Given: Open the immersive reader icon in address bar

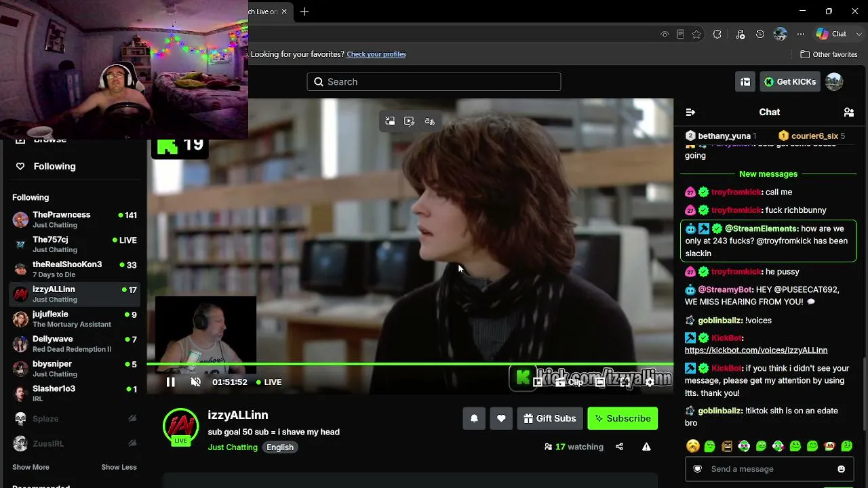Looking at the screenshot, I should click(x=680, y=34).
